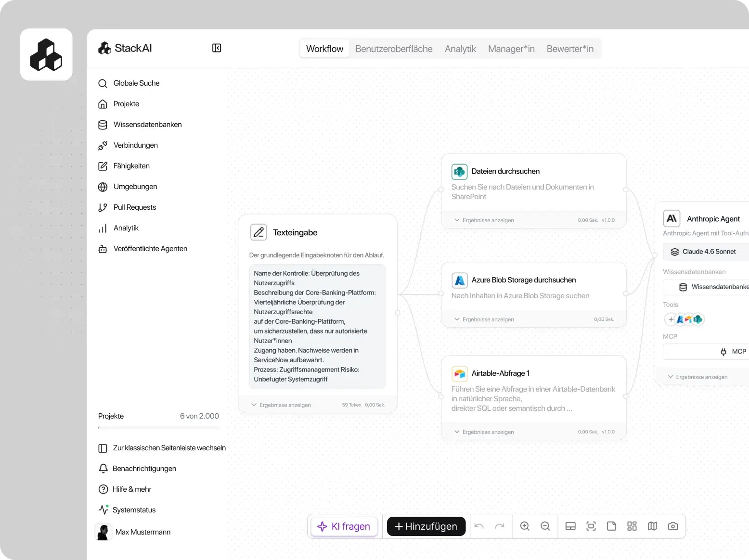The height and width of the screenshot is (560, 749).
Task: Switch to the Manager*in tab
Action: (511, 49)
